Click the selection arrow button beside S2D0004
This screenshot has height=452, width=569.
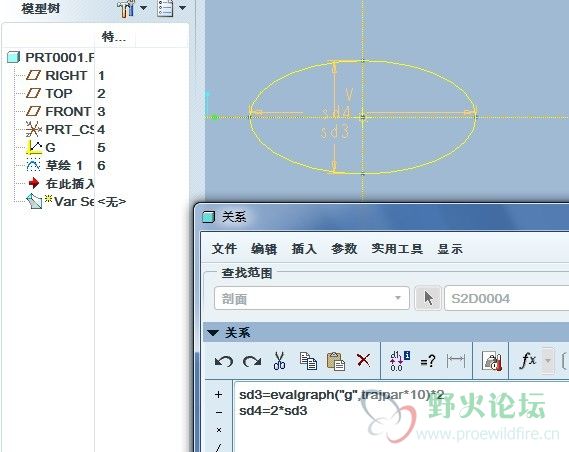[x=428, y=298]
